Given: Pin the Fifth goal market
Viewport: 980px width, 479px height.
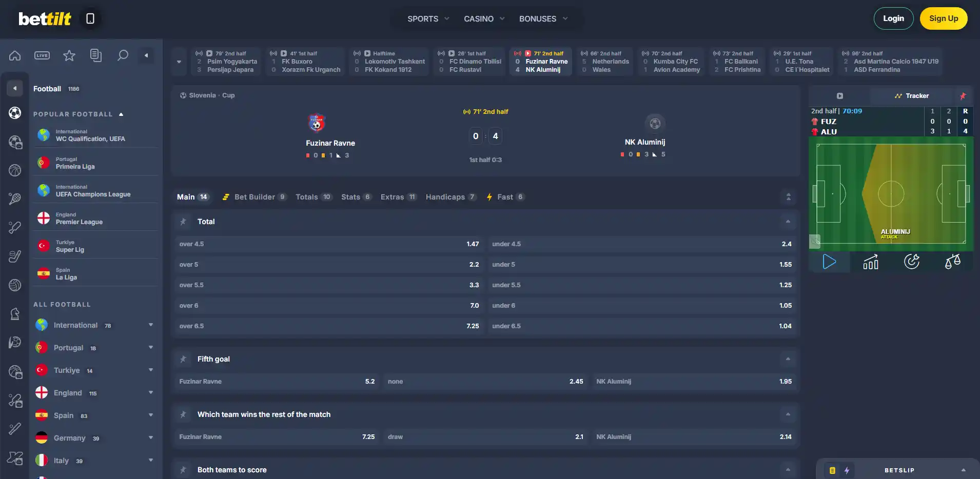Looking at the screenshot, I should [183, 359].
